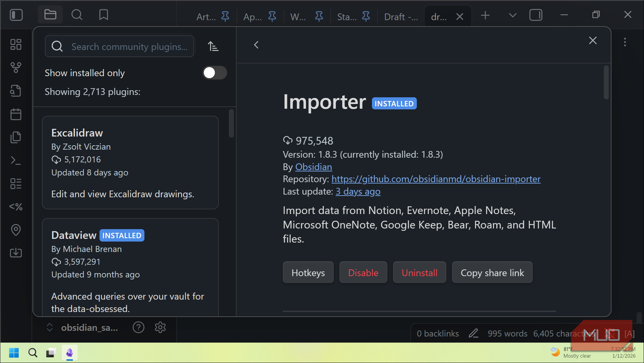
Task: Switch to the Ap... tab
Action: (252, 17)
